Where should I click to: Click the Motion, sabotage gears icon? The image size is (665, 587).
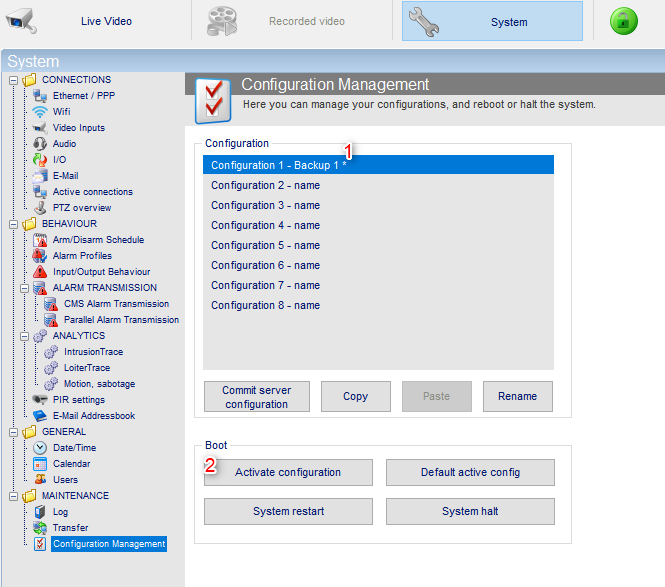[51, 384]
